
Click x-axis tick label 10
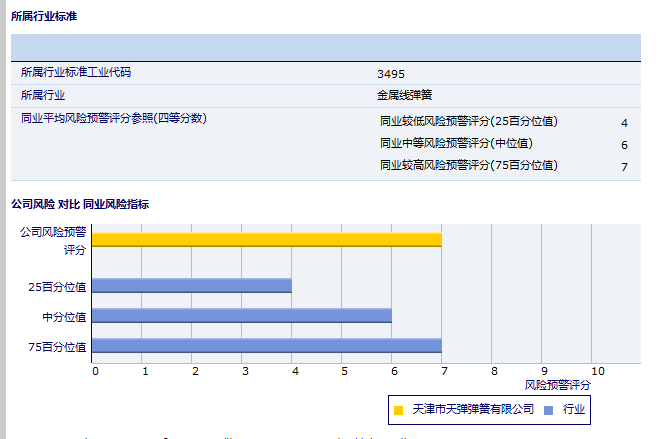coord(597,371)
